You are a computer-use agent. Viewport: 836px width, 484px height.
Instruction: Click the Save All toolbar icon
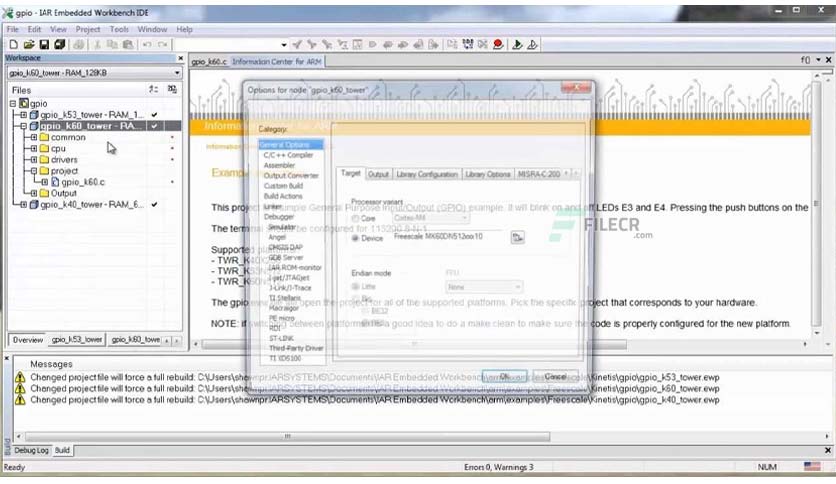pyautogui.click(x=60, y=45)
